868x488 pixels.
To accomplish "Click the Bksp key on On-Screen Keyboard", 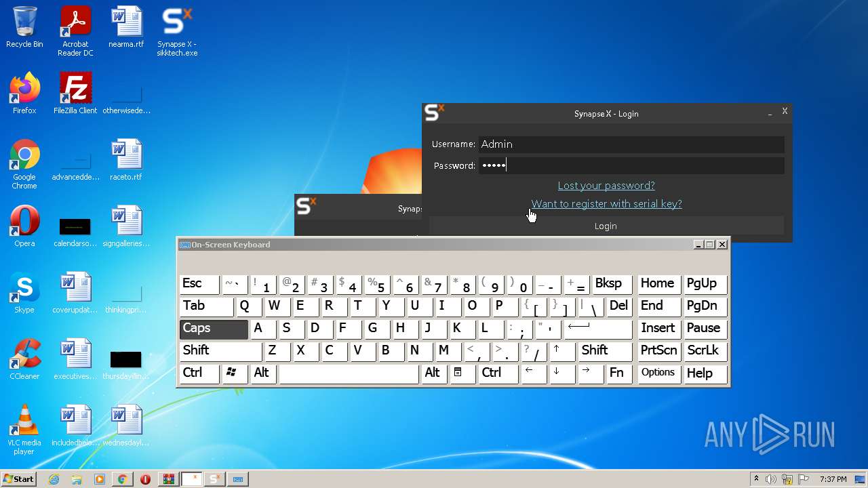I will (611, 284).
